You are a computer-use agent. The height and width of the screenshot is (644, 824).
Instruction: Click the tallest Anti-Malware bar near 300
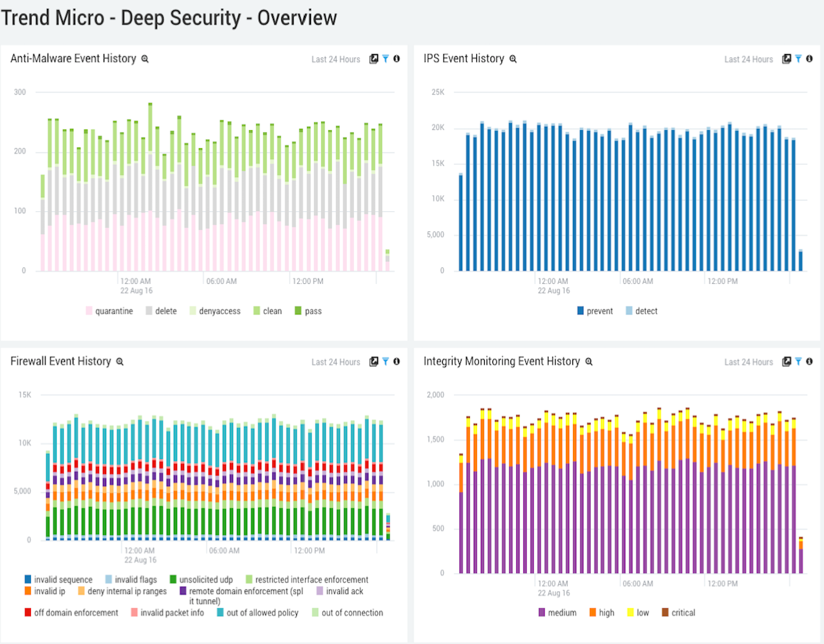(x=150, y=187)
